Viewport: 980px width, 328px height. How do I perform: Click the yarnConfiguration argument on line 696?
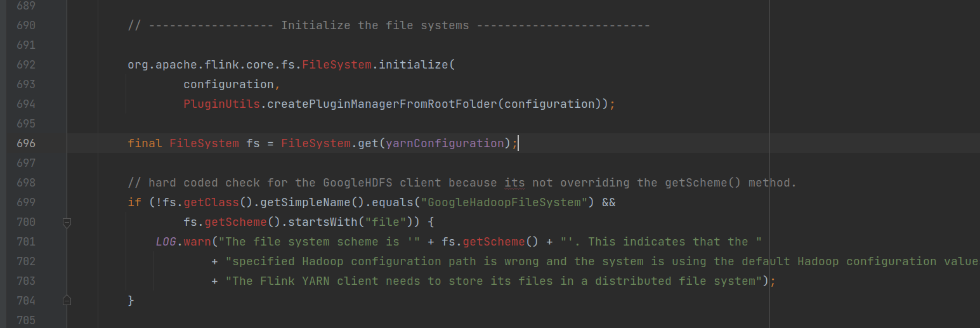pos(445,143)
